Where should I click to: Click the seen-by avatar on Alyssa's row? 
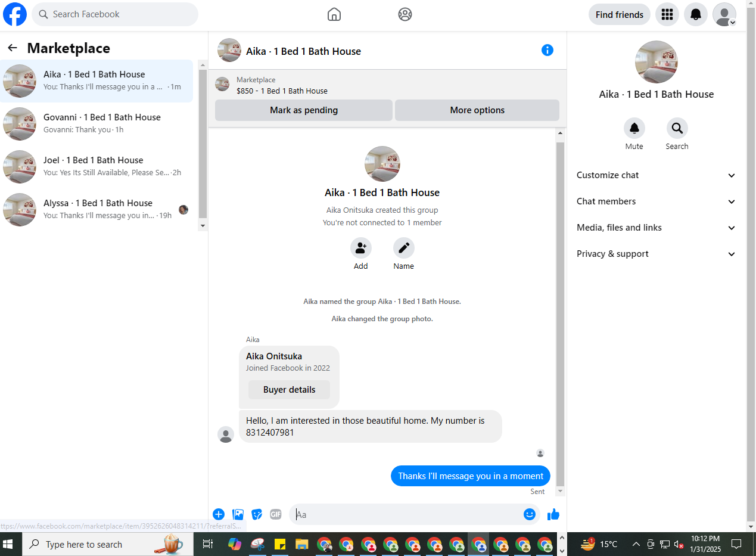tap(183, 210)
